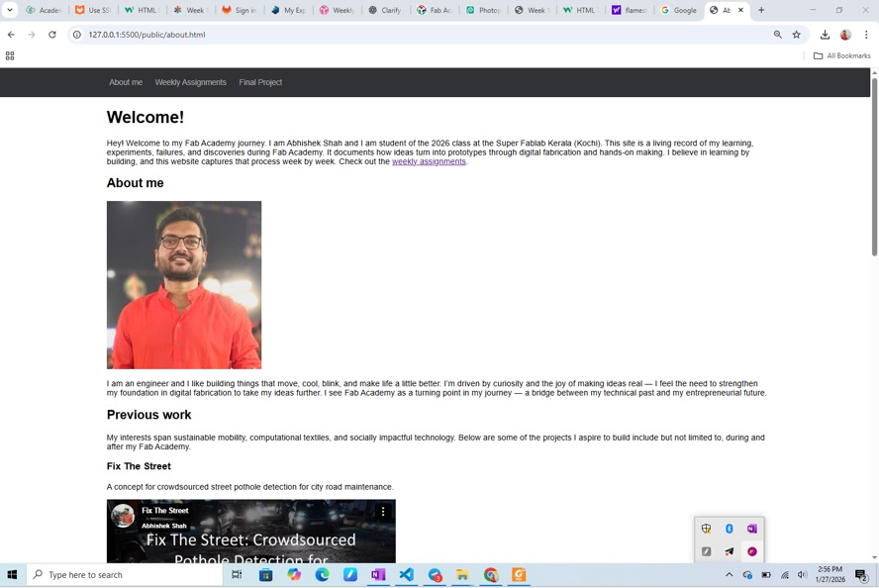Image resolution: width=879 pixels, height=588 pixels.
Task: Open the Windows Start menu
Action: click(12, 574)
